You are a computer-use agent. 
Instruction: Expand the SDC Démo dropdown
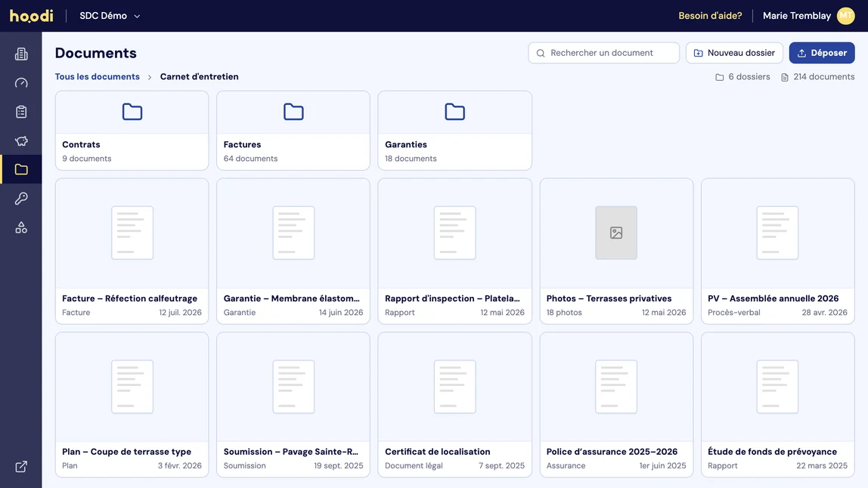pos(110,16)
